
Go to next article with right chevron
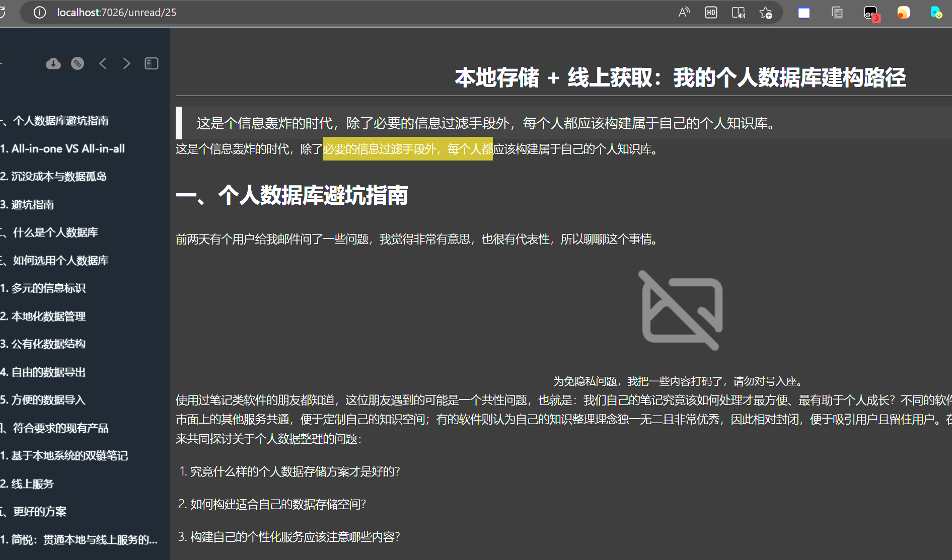(x=126, y=63)
